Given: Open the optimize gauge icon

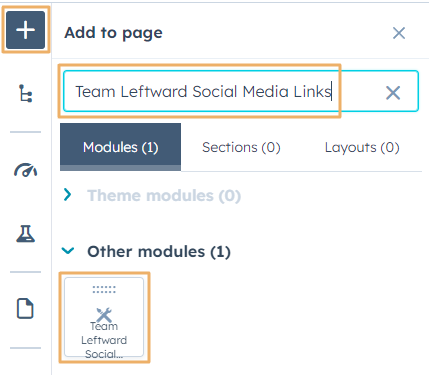Looking at the screenshot, I should click(x=25, y=170).
